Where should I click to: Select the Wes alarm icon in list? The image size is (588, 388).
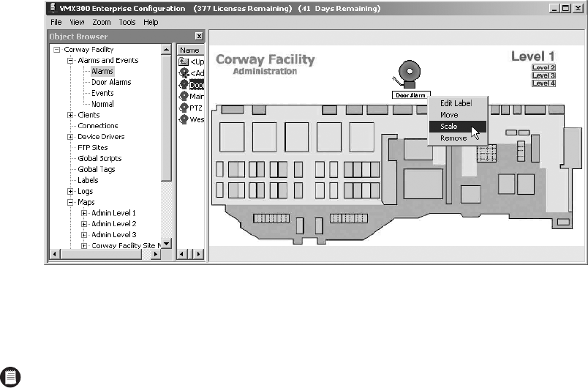pyautogui.click(x=184, y=119)
